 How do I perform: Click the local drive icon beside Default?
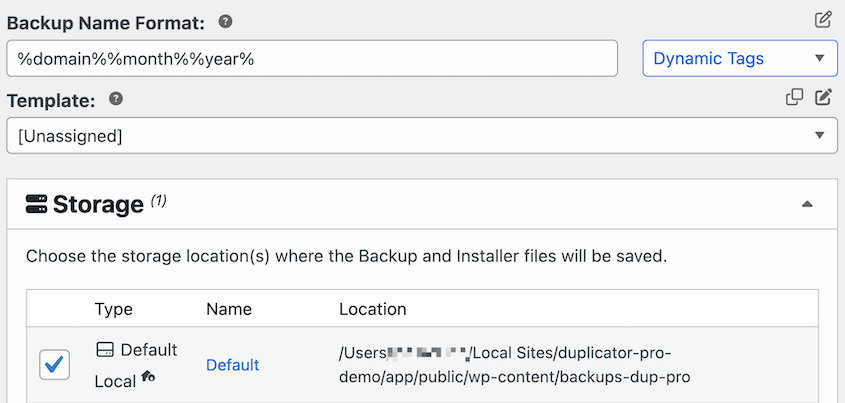(x=105, y=350)
